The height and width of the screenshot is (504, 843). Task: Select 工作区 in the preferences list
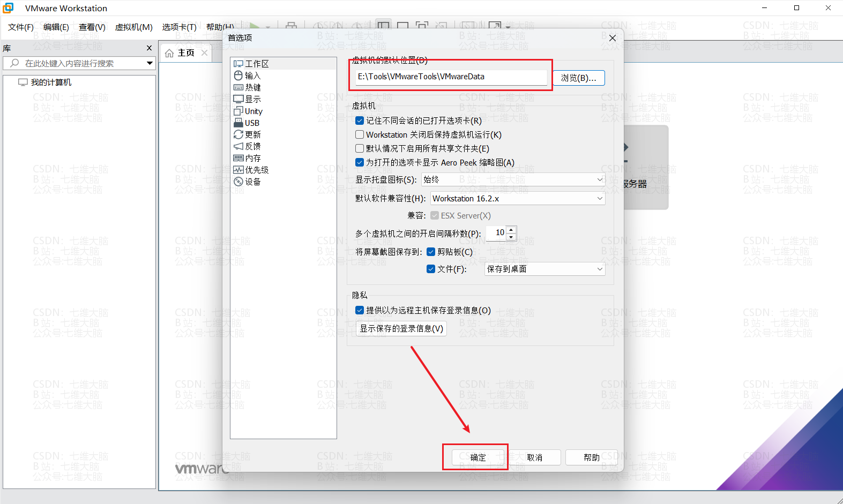point(283,64)
